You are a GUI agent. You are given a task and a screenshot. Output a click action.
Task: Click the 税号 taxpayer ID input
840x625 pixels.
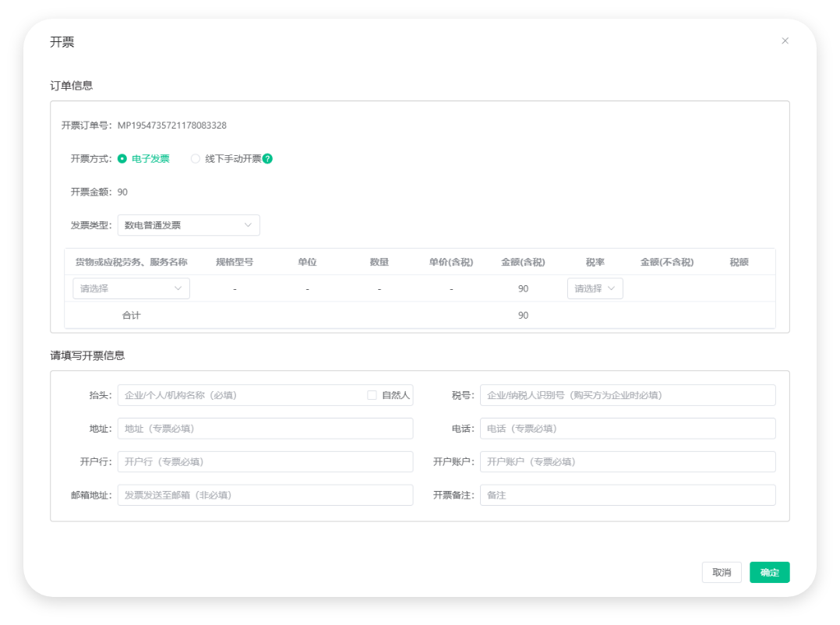(627, 395)
